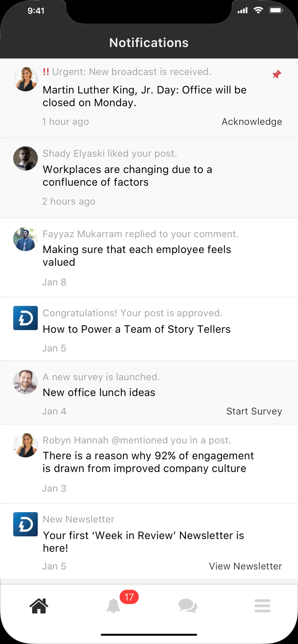The width and height of the screenshot is (298, 644).
Task: Start the office lunch ideas survey
Action: point(254,411)
